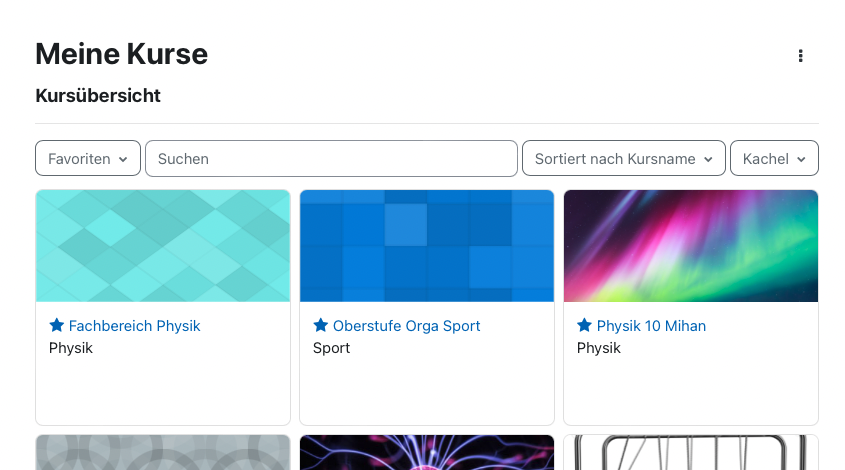This screenshot has width=845, height=470.
Task: Click the Physik category under Fachbereich Physik
Action: coord(71,348)
